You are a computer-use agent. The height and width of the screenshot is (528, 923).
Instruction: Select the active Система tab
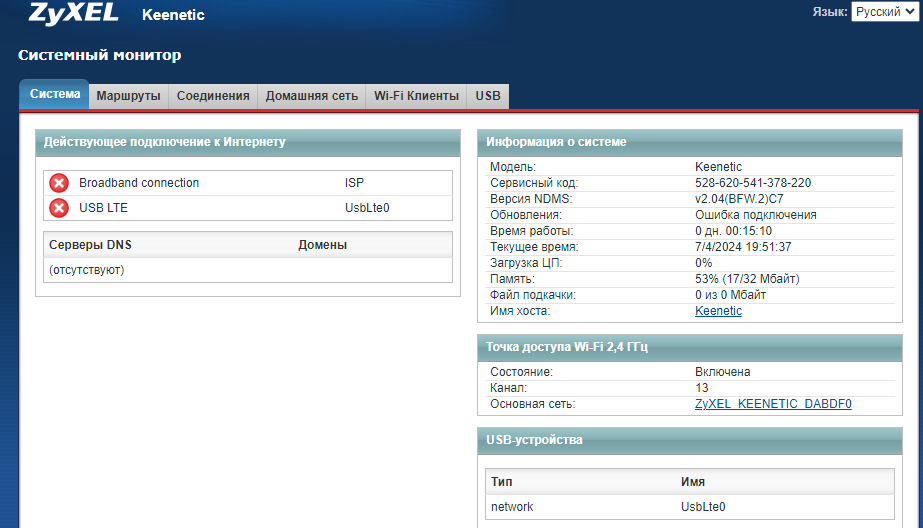[55, 95]
